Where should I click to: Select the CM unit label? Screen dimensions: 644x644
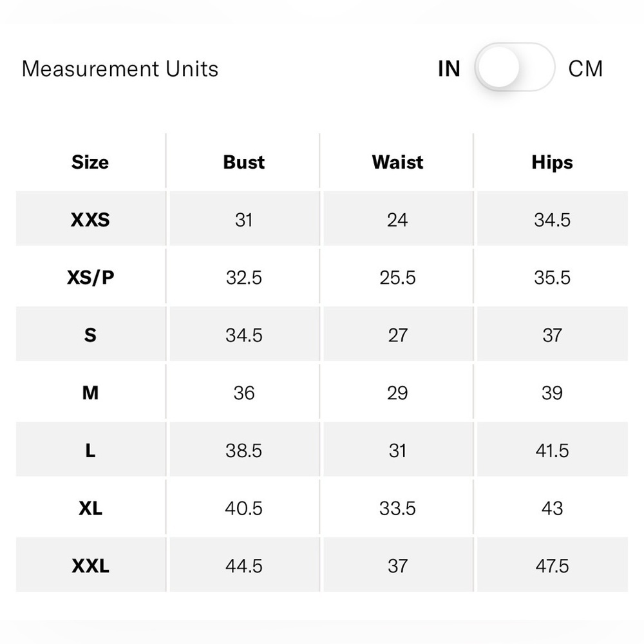pos(585,69)
